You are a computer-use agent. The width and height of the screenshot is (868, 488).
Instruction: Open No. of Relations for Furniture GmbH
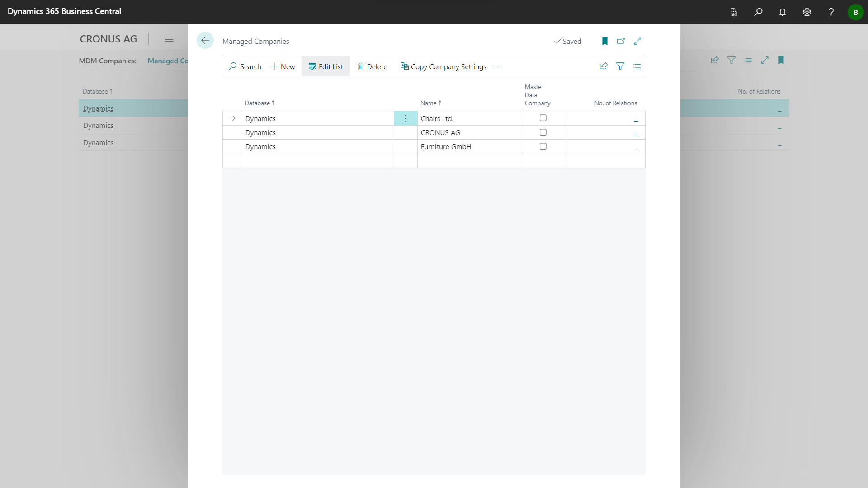[636, 147]
